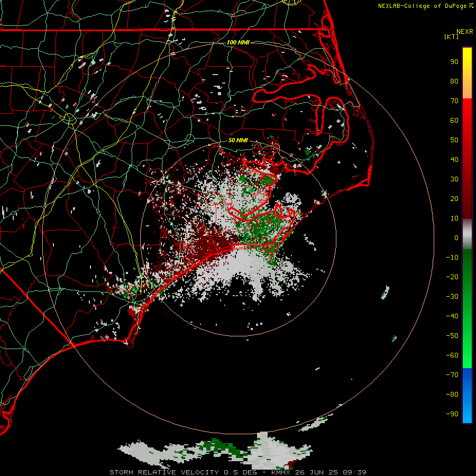This screenshot has width=476, height=476.
Task: Click the 'KMHX 26 JUN 25 09:39' timestamp
Action: click(319, 472)
